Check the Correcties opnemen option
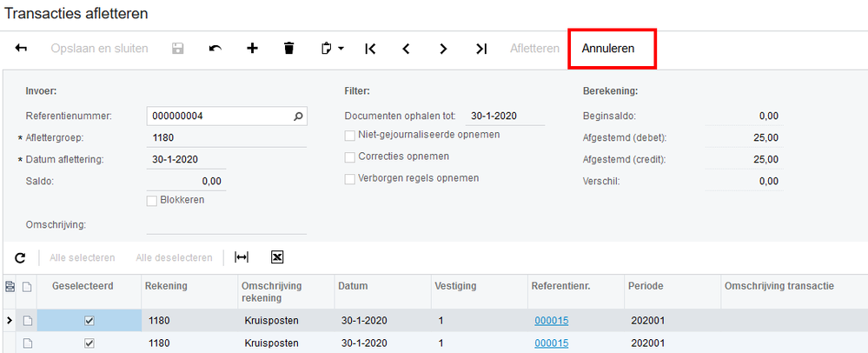 point(350,157)
